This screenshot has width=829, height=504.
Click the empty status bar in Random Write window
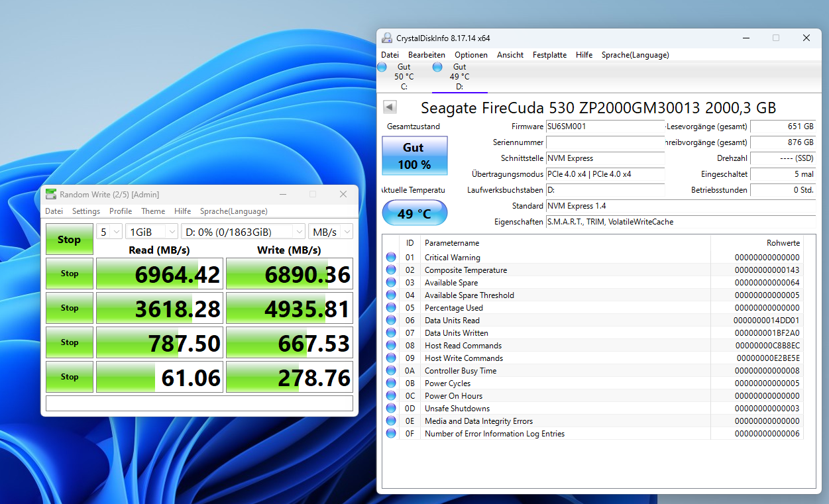tap(199, 403)
